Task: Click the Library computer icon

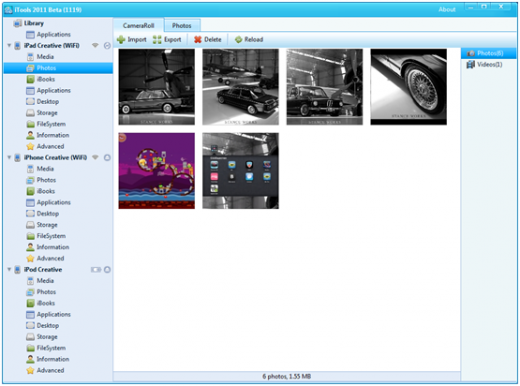Action: 17,23
